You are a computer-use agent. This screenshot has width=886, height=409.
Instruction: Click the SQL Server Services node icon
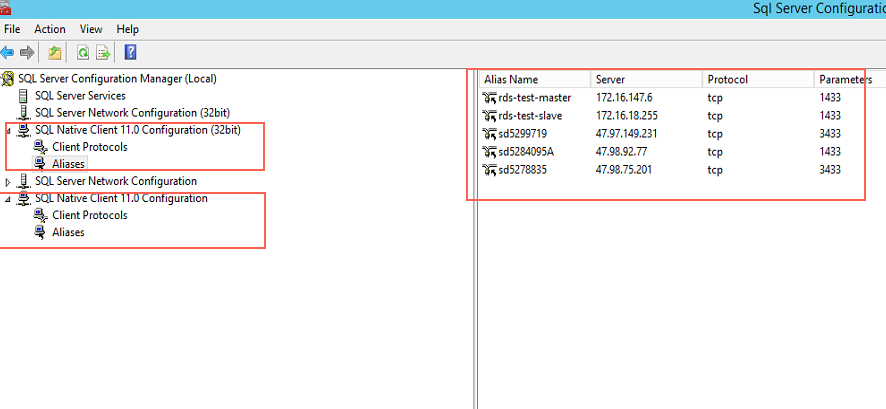(24, 96)
